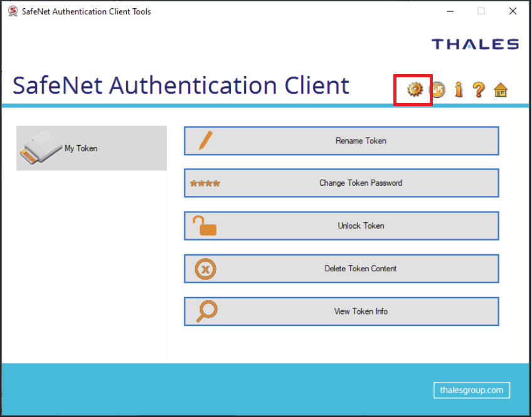Viewport: 532px width, 417px height.
Task: Click the Refresh icon in toolbar
Action: 437,90
